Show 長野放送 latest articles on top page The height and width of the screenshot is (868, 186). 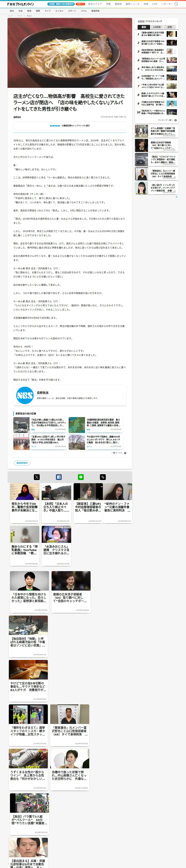(70, 126)
